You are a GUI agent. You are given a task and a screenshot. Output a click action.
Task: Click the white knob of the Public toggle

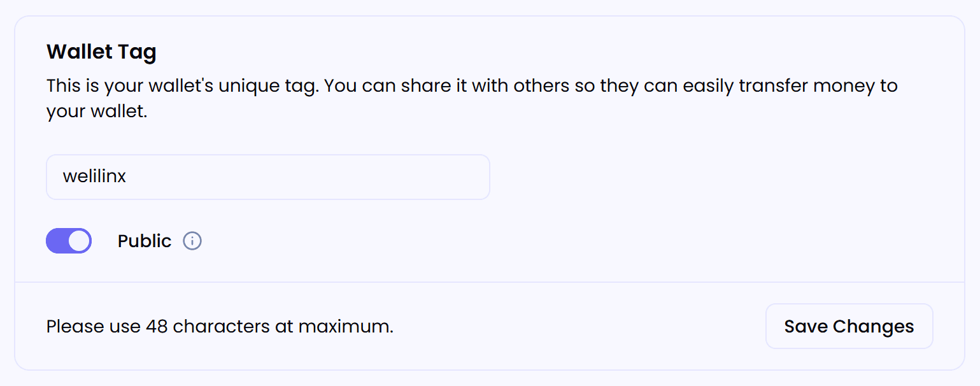(79, 241)
